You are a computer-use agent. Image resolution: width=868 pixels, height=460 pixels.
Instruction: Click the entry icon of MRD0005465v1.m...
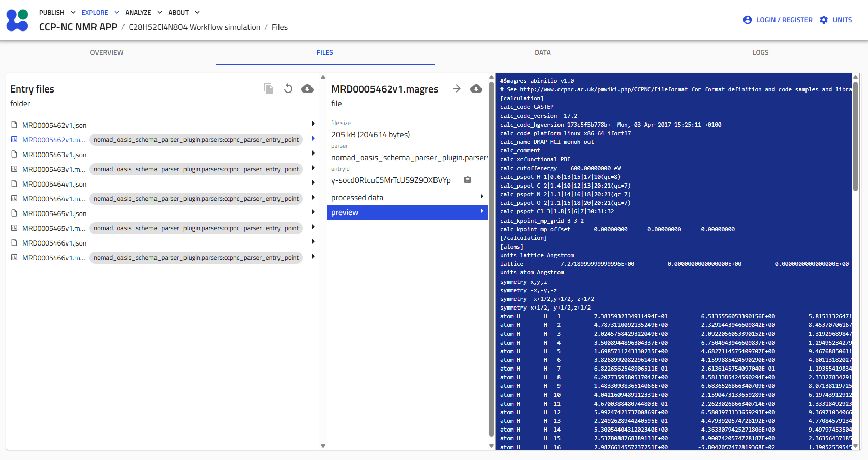14,228
